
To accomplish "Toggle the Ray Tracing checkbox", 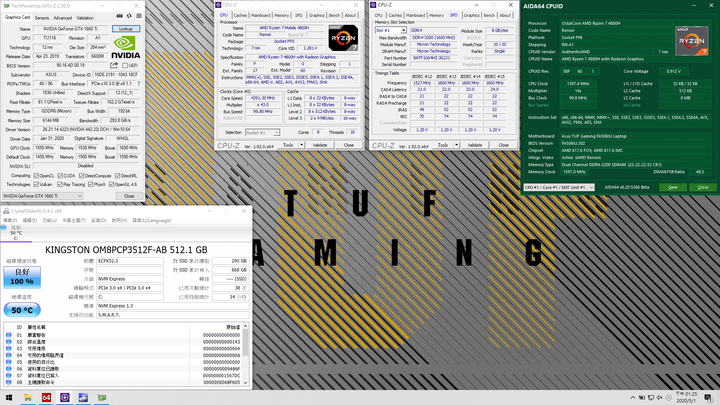I will [x=60, y=184].
